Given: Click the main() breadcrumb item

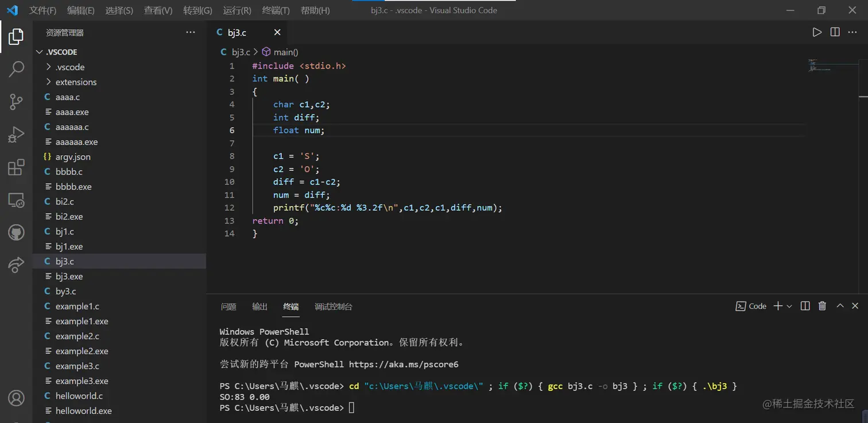Looking at the screenshot, I should [280, 52].
